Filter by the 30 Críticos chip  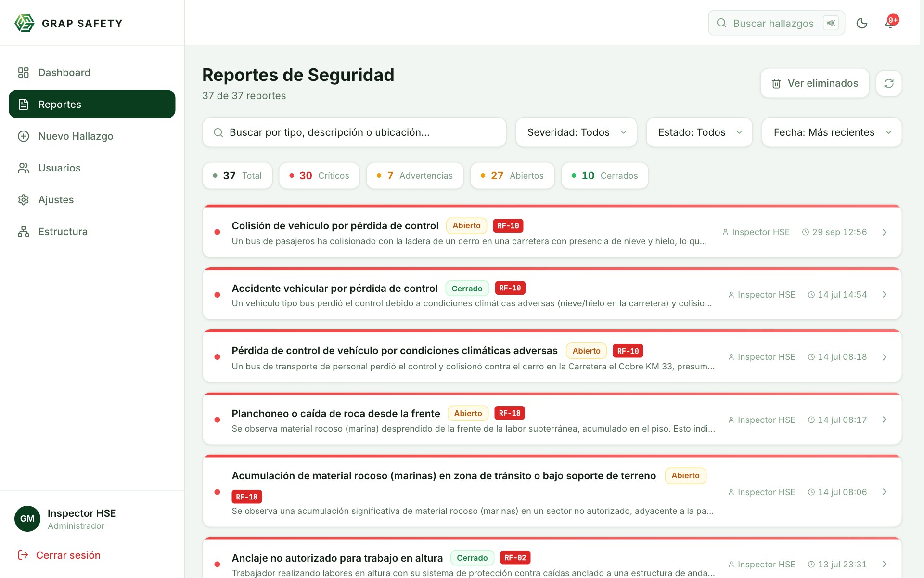[x=320, y=176]
